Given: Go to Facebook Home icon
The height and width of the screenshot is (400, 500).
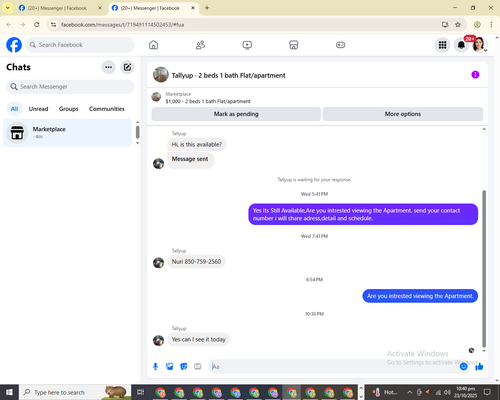Looking at the screenshot, I should coord(153,45).
